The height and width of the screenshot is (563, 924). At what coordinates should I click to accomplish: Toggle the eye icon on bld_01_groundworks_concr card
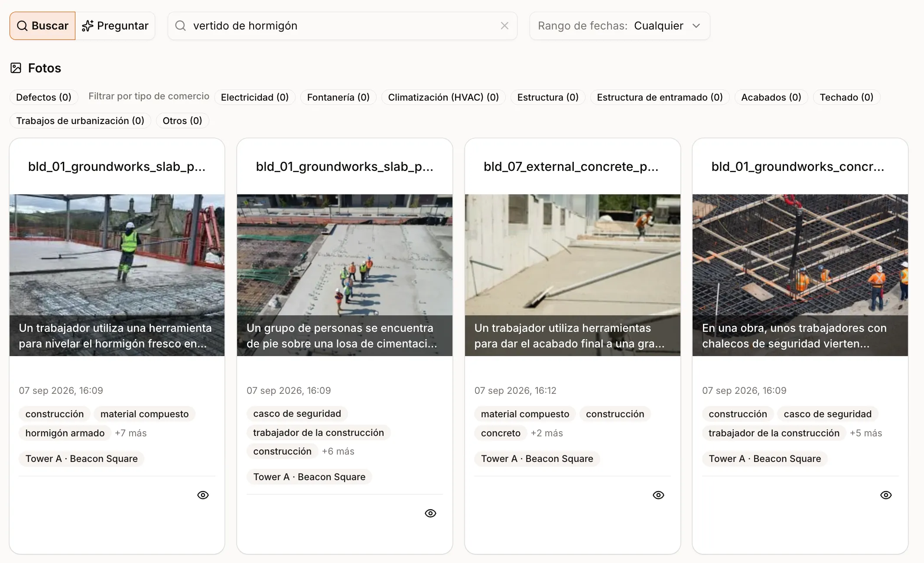tap(886, 495)
